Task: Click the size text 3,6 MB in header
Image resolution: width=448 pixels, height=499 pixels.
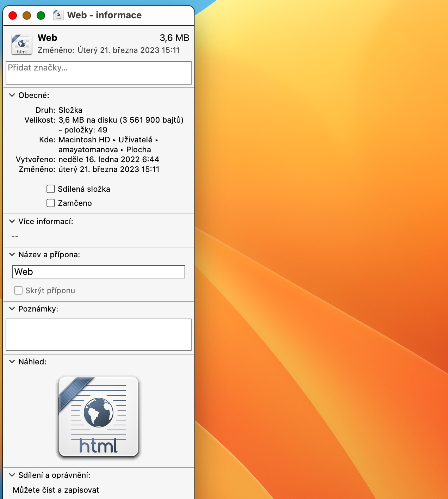Action: click(x=174, y=38)
